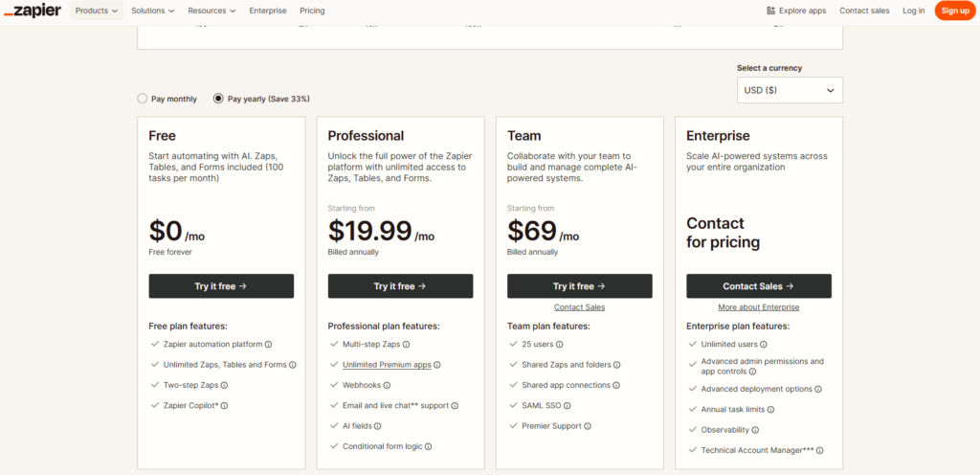This screenshot has height=475, width=980.
Task: Click the orange Sign up button
Action: click(x=954, y=11)
